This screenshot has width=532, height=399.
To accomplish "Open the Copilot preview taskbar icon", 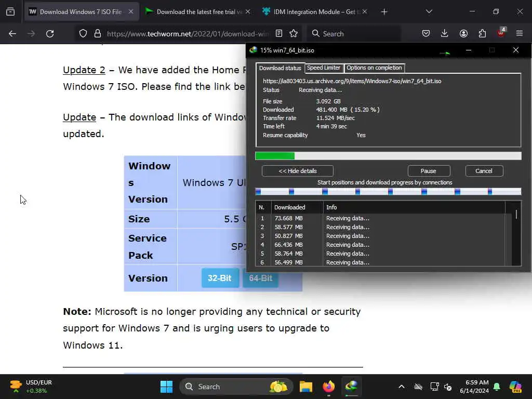I will pyautogui.click(x=515, y=387).
